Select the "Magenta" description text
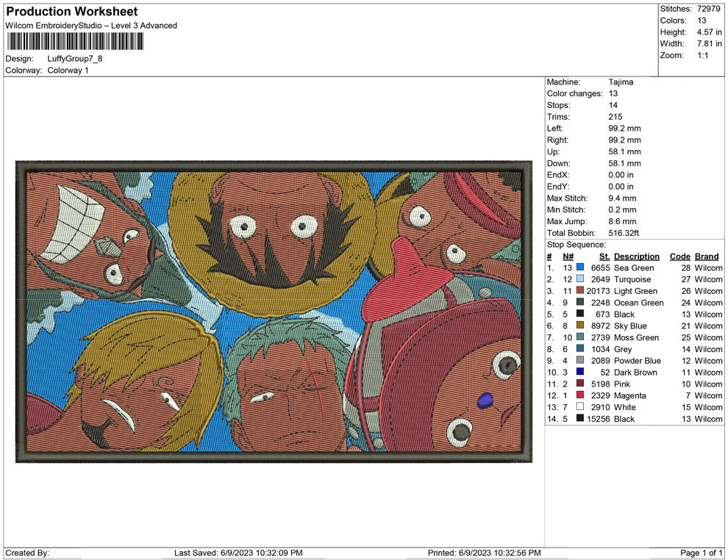 [629, 395]
